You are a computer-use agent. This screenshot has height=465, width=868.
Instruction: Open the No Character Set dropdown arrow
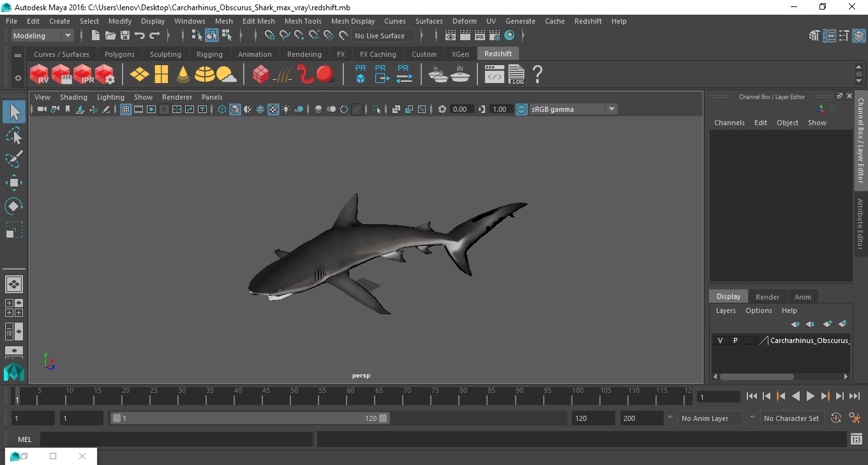(x=752, y=418)
